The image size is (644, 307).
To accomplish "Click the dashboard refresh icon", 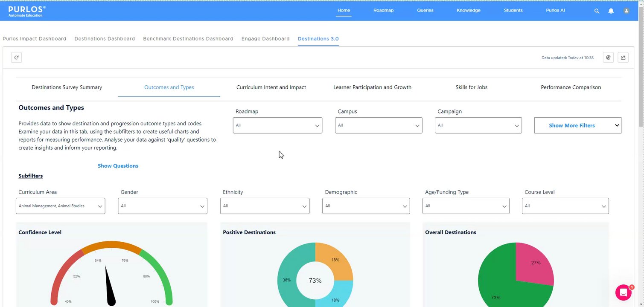I will 16,57.
